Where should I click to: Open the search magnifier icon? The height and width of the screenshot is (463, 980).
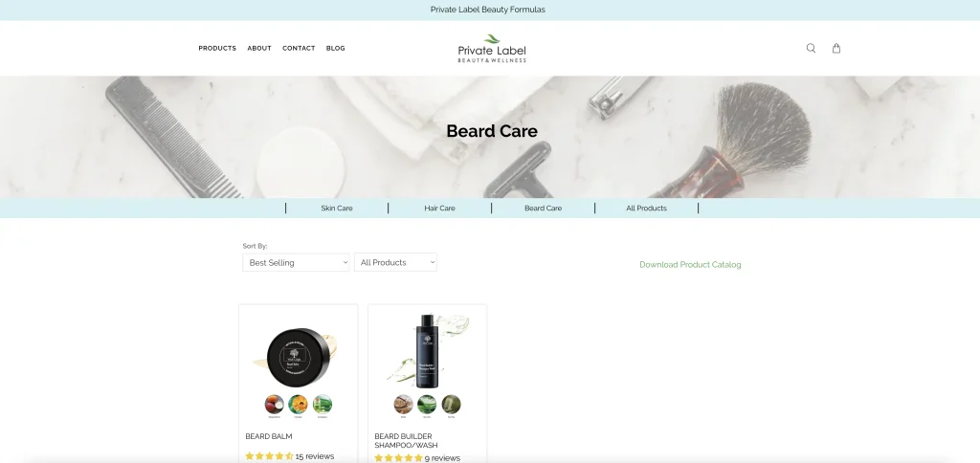click(811, 48)
